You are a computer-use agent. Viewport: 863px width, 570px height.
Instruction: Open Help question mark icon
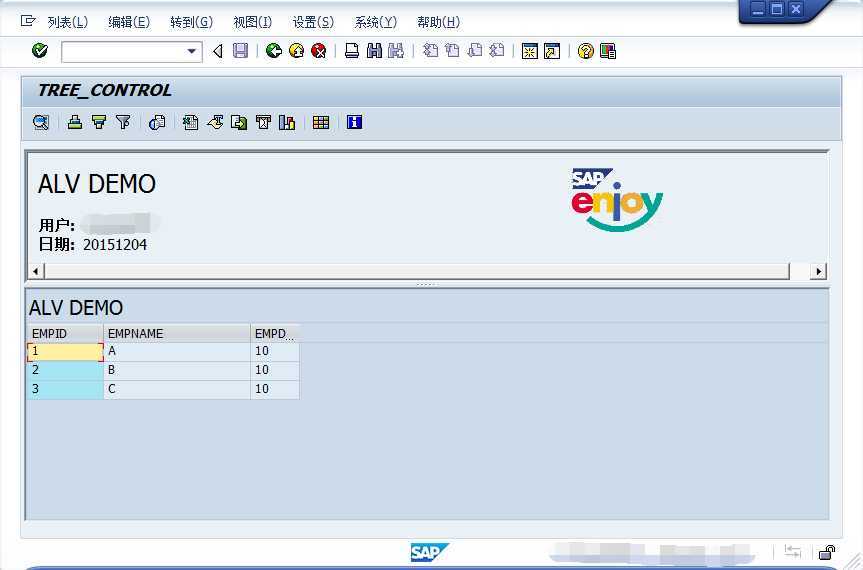click(x=586, y=51)
